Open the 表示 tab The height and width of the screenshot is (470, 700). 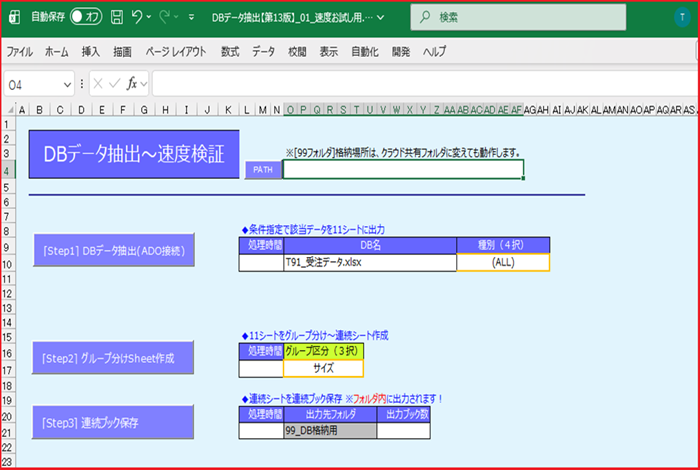(329, 52)
